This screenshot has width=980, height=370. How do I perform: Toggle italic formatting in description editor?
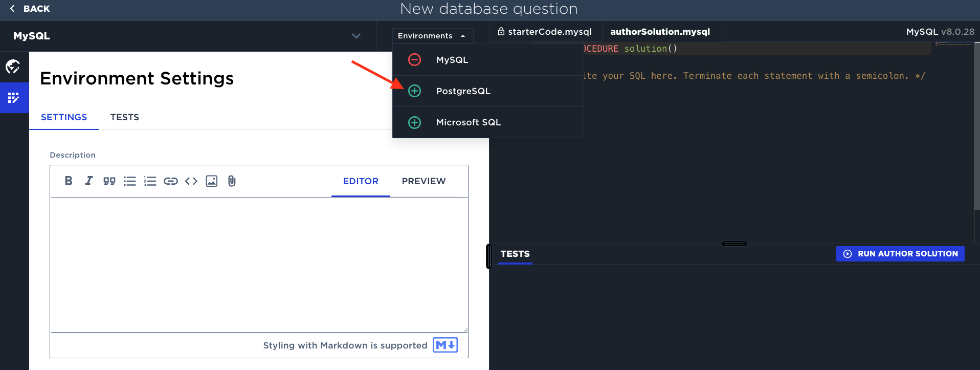pyautogui.click(x=89, y=181)
